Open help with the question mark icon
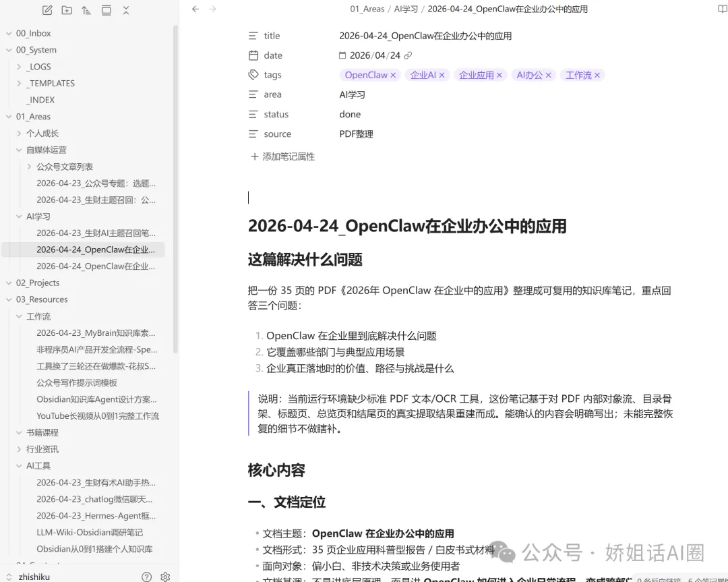Image resolution: width=728 pixels, height=582 pixels. pos(146,577)
